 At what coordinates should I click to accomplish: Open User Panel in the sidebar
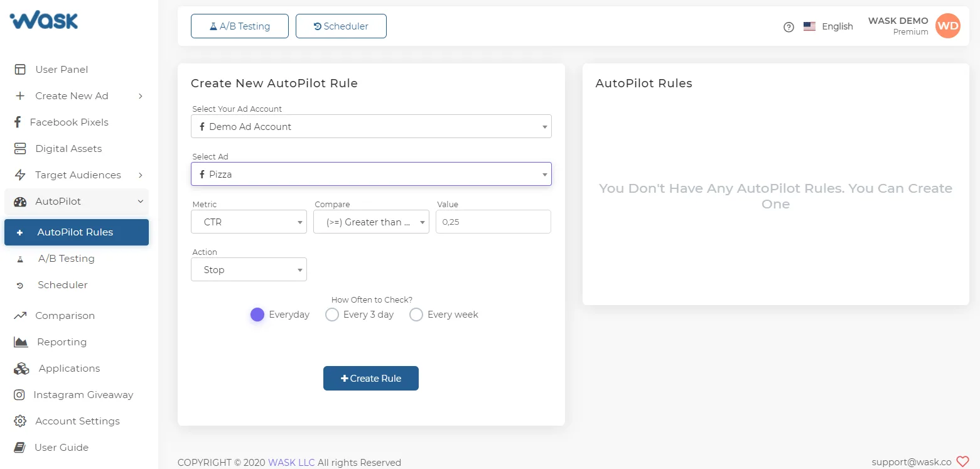click(x=62, y=70)
